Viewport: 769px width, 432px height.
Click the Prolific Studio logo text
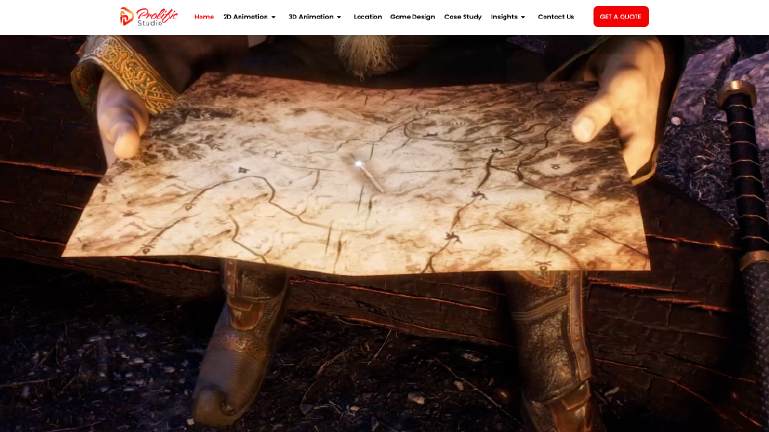click(x=154, y=16)
